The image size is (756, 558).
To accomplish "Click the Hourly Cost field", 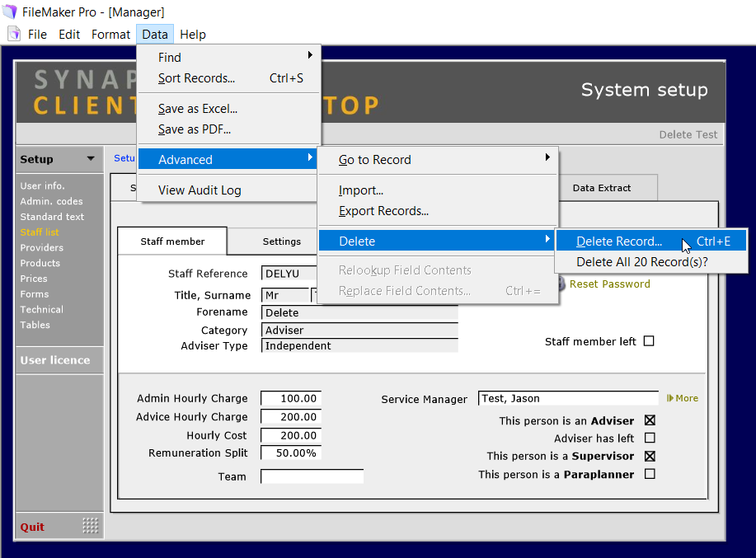I will point(291,435).
